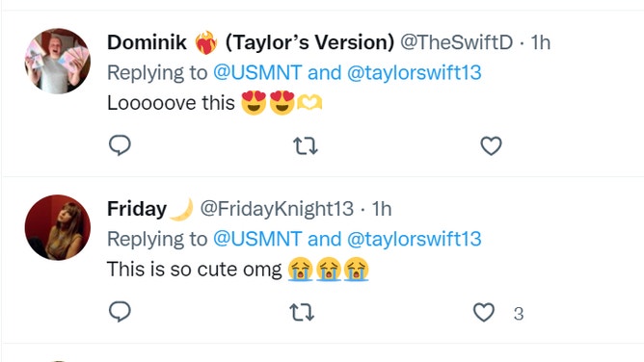Open the 1h timestamp on Dominik's tweet
This screenshot has width=644, height=362.
tap(540, 42)
